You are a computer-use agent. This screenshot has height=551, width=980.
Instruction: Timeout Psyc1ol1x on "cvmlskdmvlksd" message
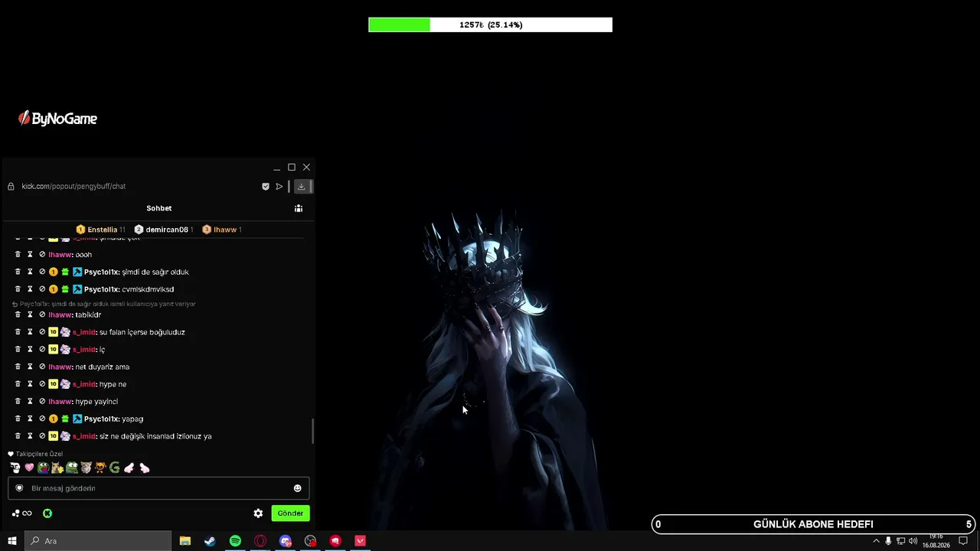pyautogui.click(x=31, y=289)
